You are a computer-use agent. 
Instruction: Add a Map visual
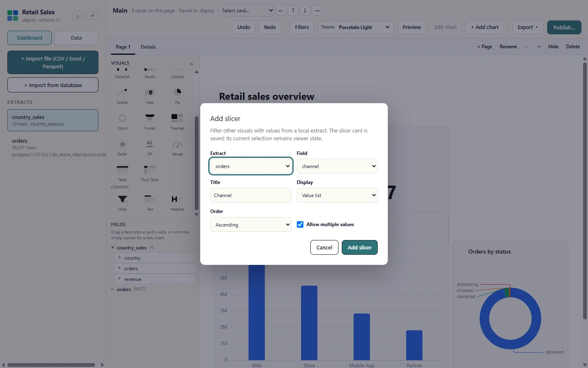[x=150, y=96]
